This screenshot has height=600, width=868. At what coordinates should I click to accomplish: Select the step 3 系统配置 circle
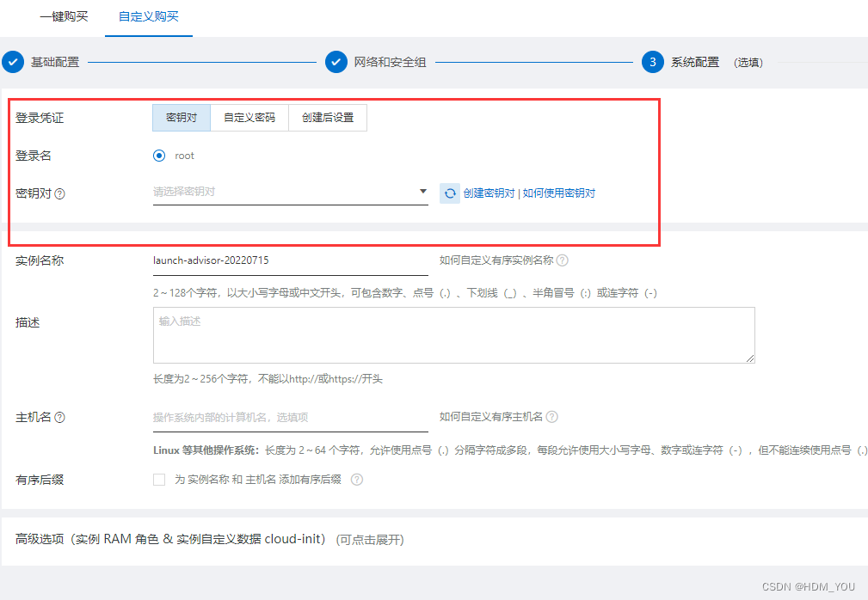(652, 62)
